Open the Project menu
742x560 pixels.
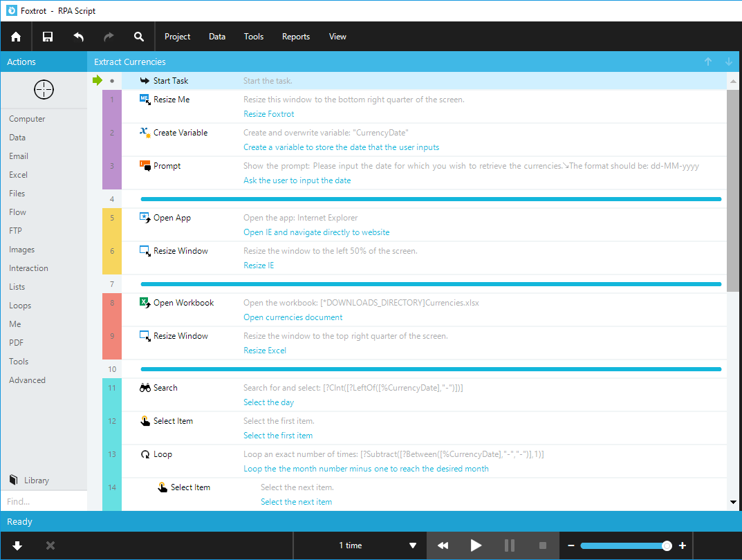pyautogui.click(x=177, y=36)
